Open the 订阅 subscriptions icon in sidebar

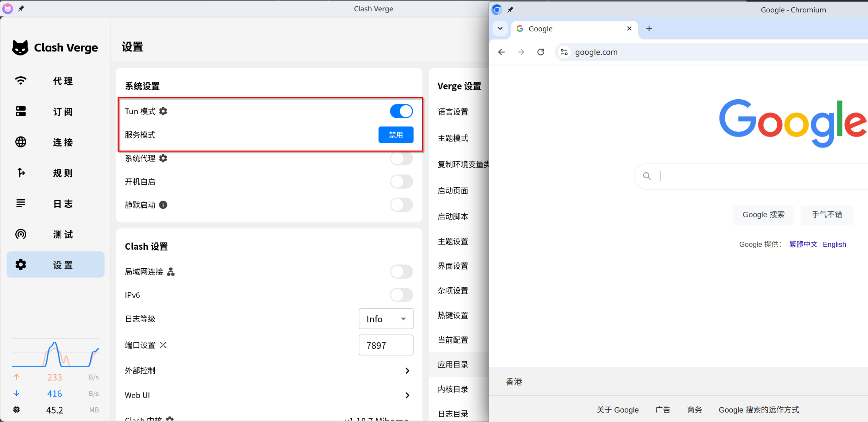(x=21, y=111)
